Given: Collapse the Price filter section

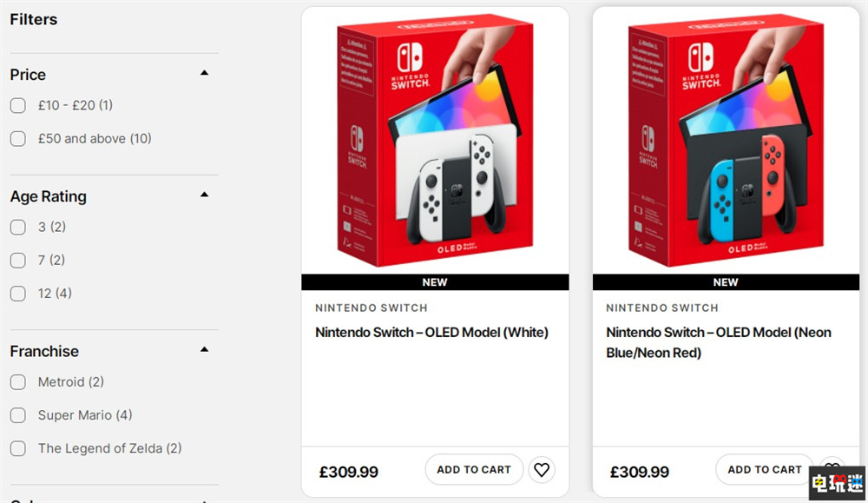Looking at the screenshot, I should click(x=204, y=74).
